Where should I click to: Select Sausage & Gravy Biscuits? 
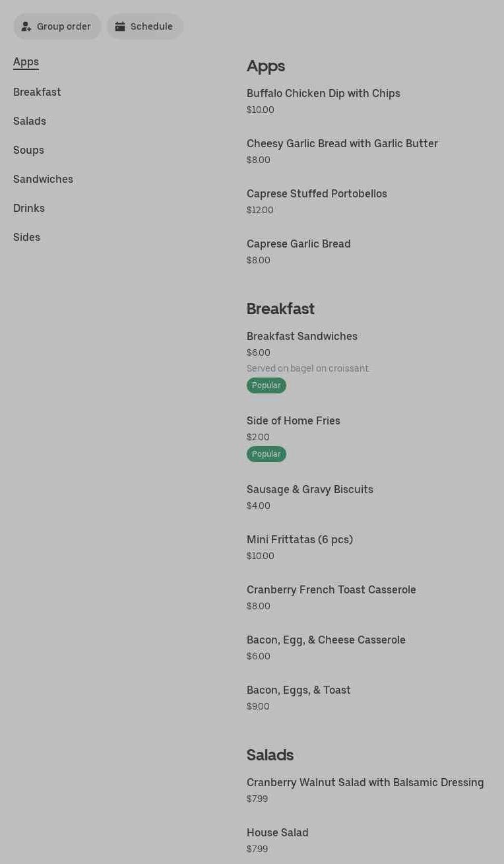(x=309, y=490)
